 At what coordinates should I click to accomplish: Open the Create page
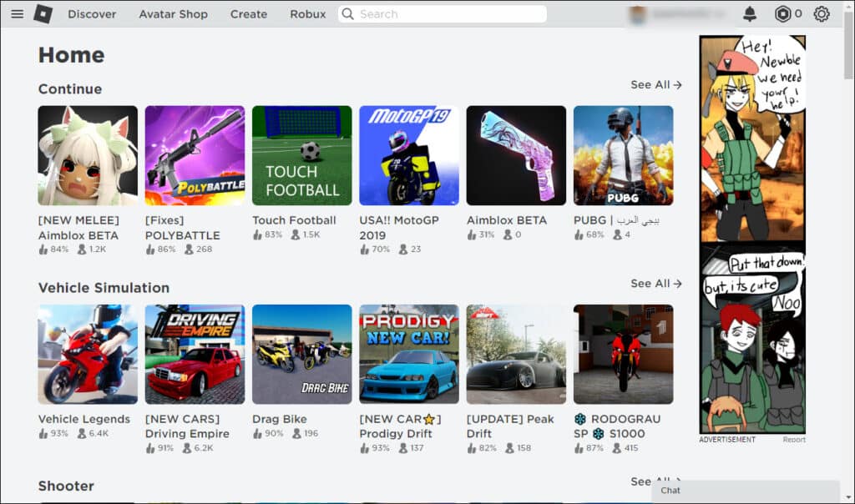pyautogui.click(x=249, y=14)
